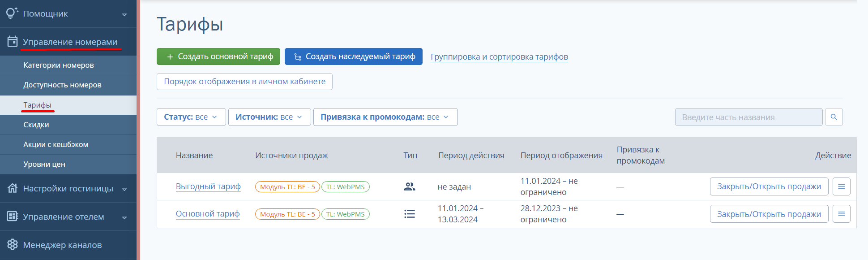868x260 pixels.
Task: Click the Период действия column header
Action: pyautogui.click(x=471, y=156)
